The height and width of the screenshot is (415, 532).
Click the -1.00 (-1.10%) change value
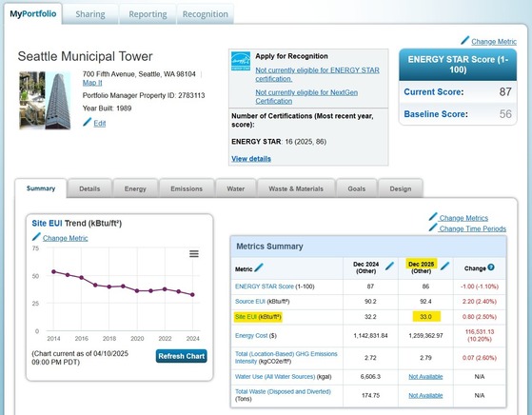[x=480, y=287]
